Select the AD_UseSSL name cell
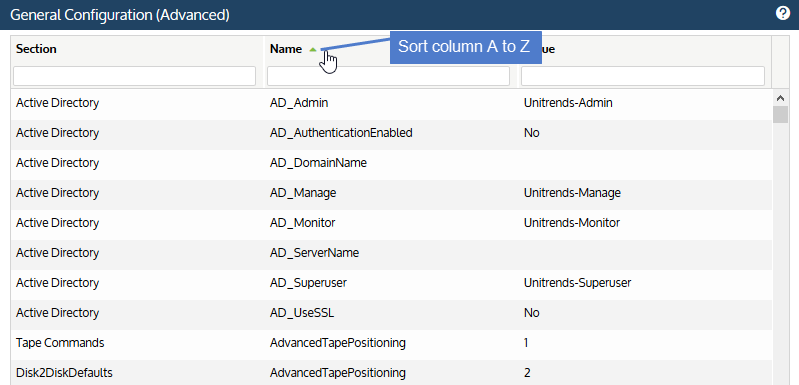Viewport: 799px width, 385px height. [302, 313]
